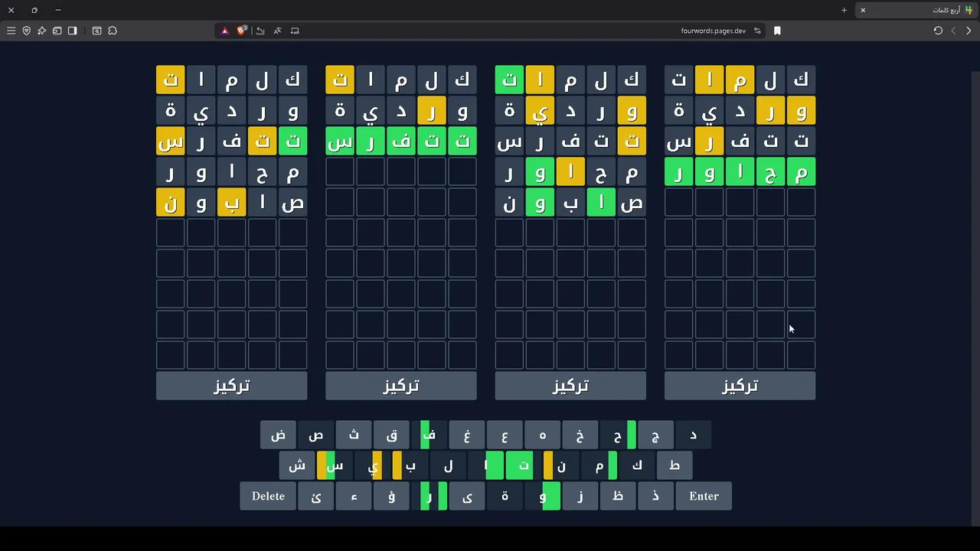The width and height of the screenshot is (980, 551).
Task: Tap the ه key on keyboard
Action: (x=542, y=435)
